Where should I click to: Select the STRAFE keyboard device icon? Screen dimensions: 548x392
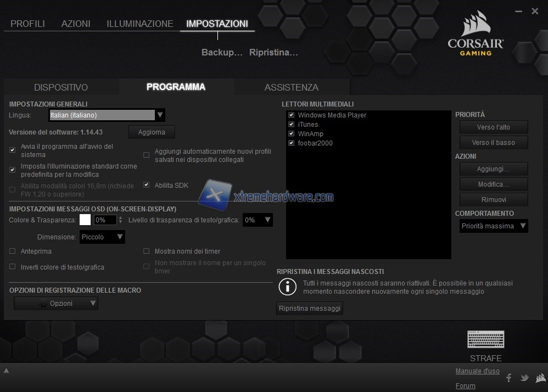[485, 340]
